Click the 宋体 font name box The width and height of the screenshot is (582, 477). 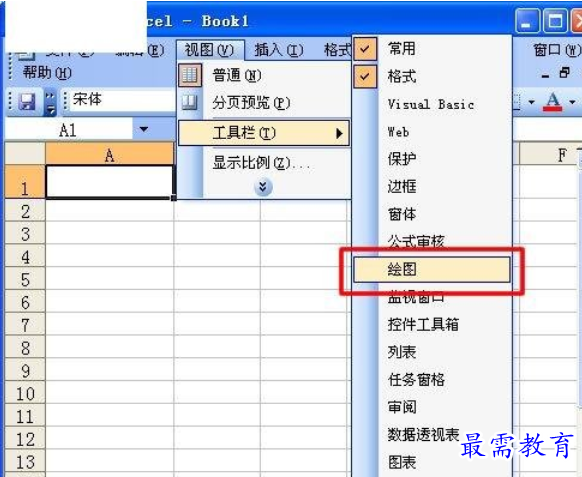122,100
